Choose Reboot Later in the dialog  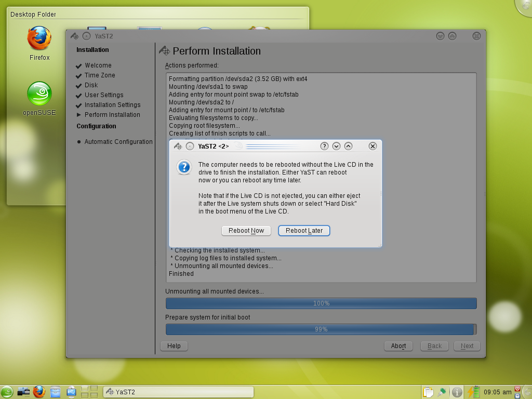(304, 231)
